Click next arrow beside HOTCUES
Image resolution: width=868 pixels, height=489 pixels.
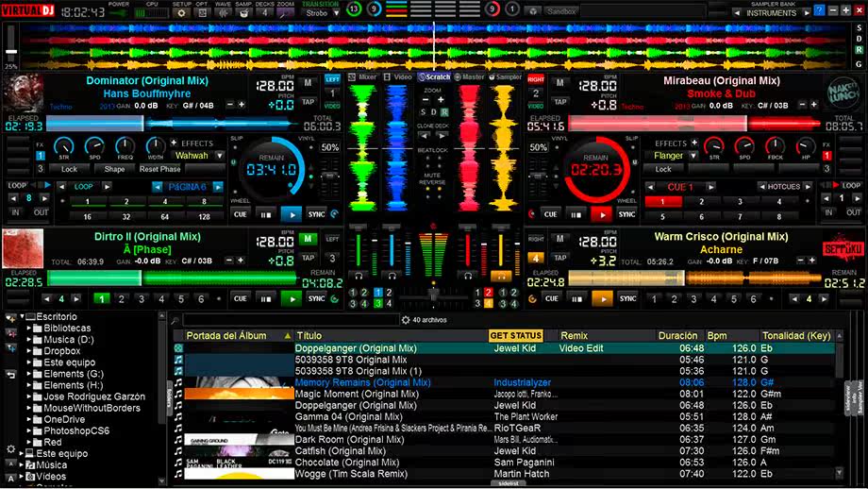tap(808, 187)
